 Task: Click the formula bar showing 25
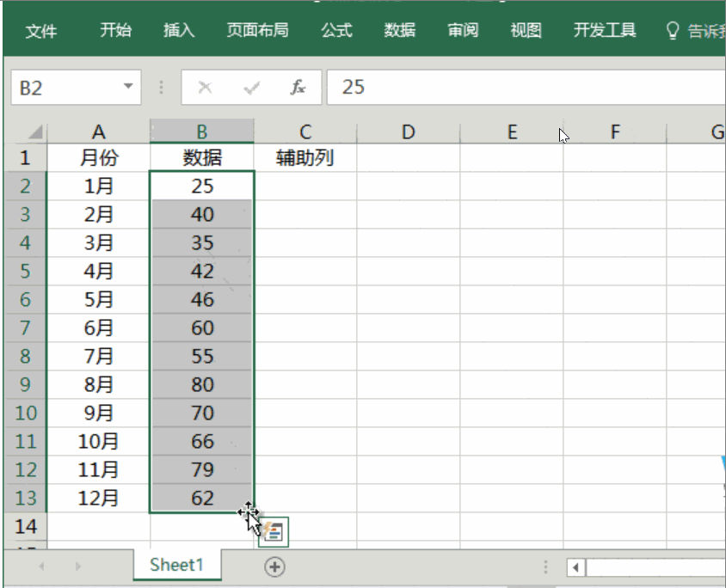(526, 88)
